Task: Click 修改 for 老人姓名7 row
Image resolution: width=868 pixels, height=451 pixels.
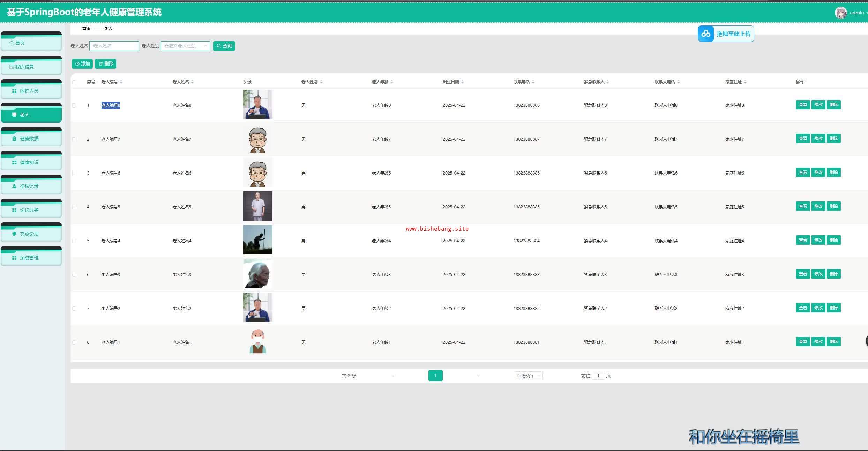Action: point(818,139)
